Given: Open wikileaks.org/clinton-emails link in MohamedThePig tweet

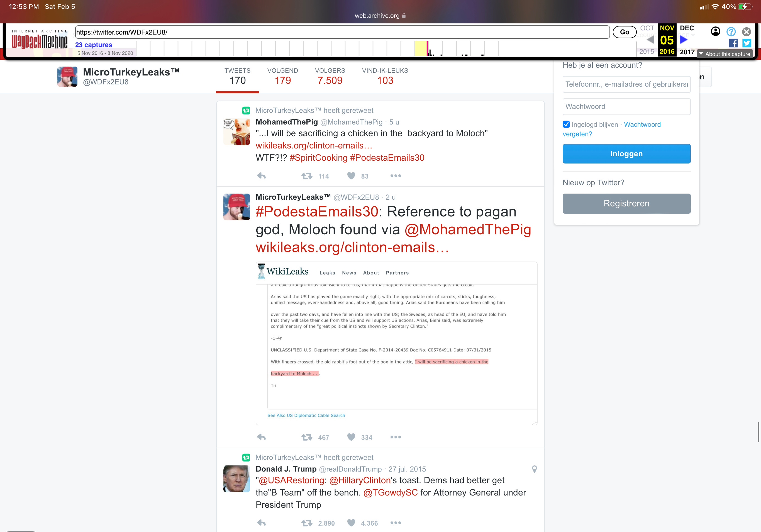Looking at the screenshot, I should tap(314, 145).
